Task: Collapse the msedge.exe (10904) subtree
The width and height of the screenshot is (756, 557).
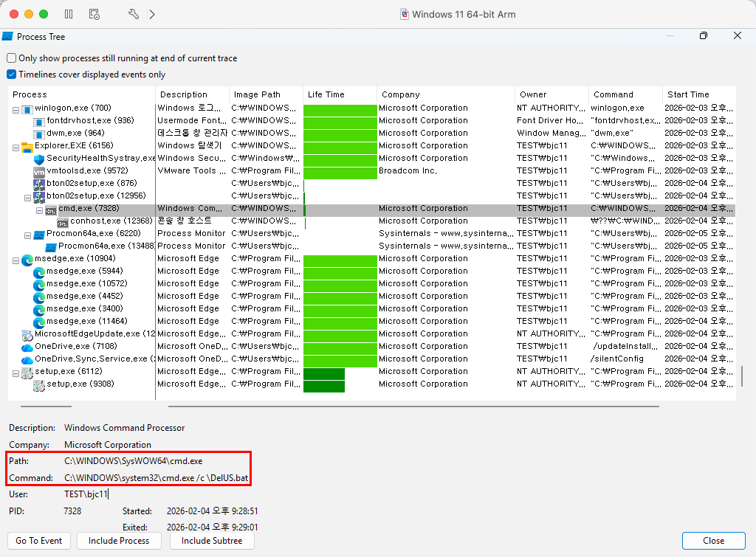Action: pyautogui.click(x=16, y=260)
